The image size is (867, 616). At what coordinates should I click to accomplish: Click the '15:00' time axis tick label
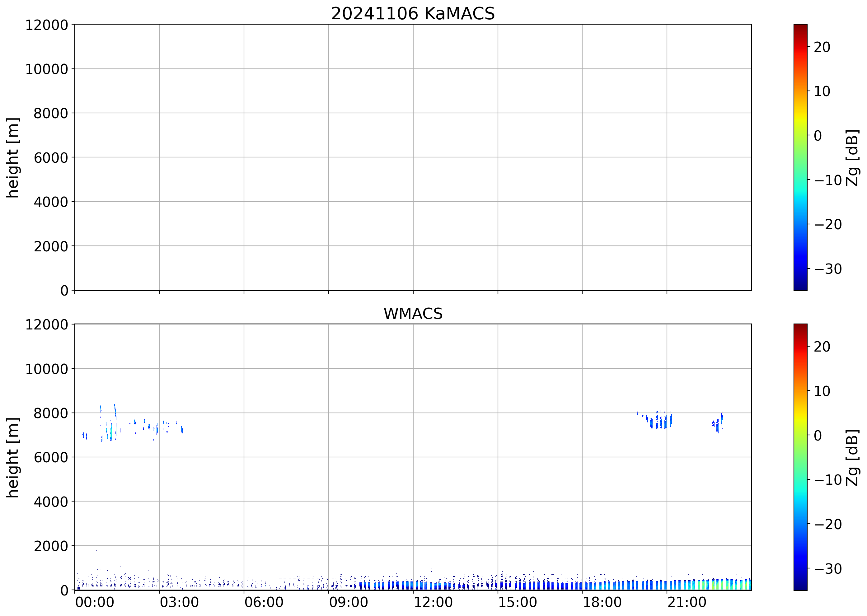point(518,602)
